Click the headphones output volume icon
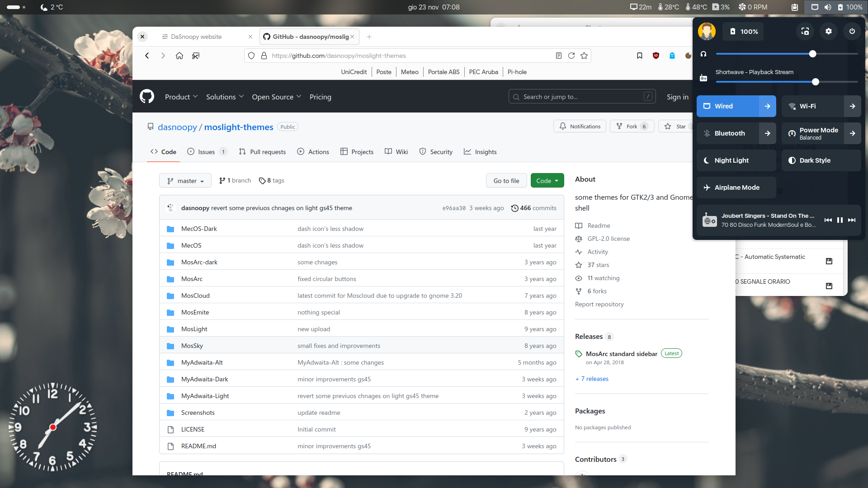The width and height of the screenshot is (868, 488). (x=703, y=54)
